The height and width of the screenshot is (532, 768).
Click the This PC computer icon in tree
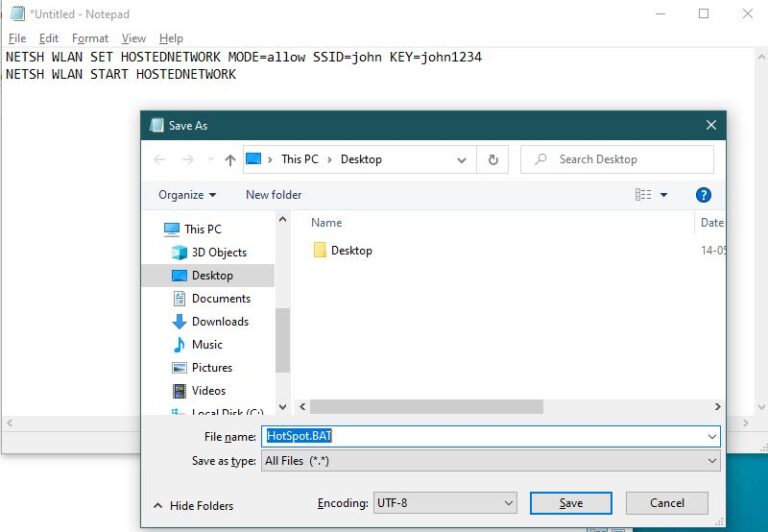[x=171, y=229]
